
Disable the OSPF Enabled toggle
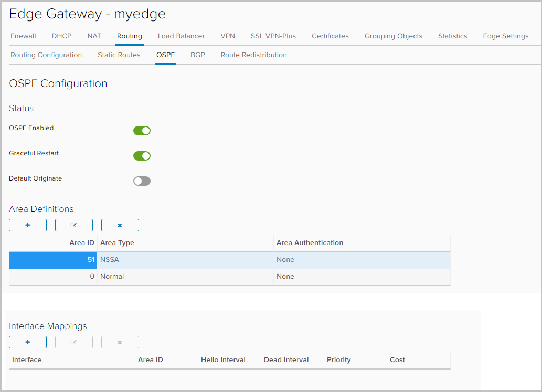pos(142,130)
